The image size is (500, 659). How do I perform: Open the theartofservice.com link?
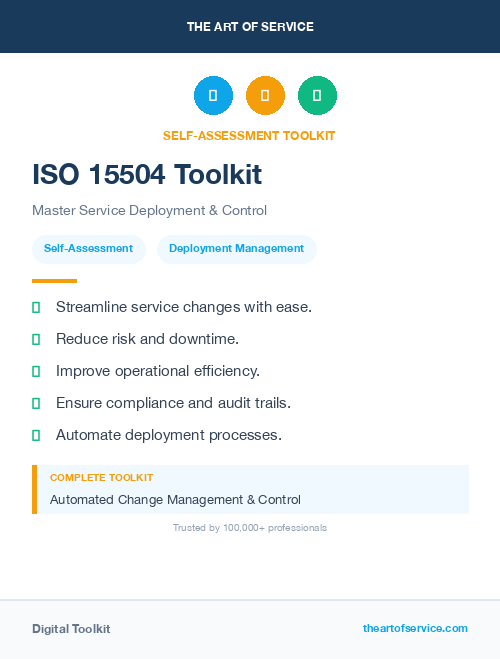pyautogui.click(x=415, y=628)
